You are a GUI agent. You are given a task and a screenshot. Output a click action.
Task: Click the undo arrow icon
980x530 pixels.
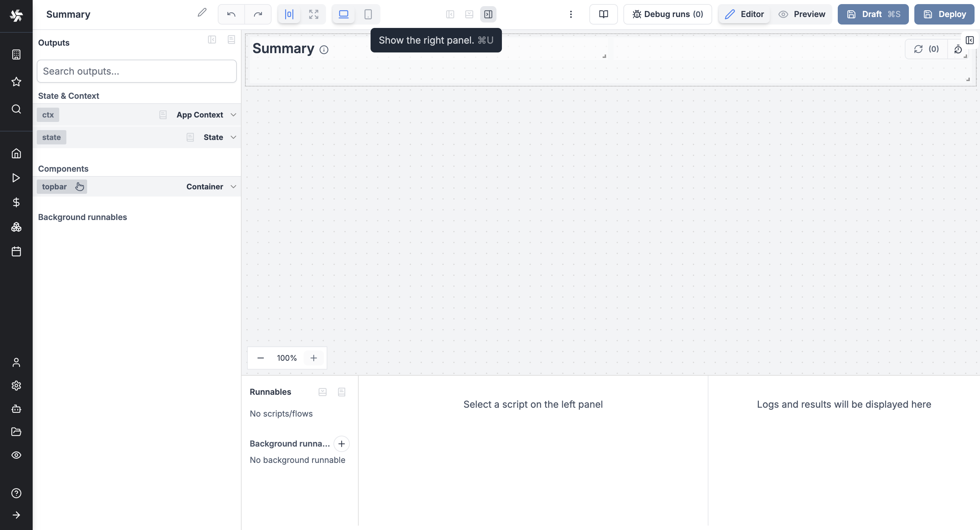tap(231, 14)
